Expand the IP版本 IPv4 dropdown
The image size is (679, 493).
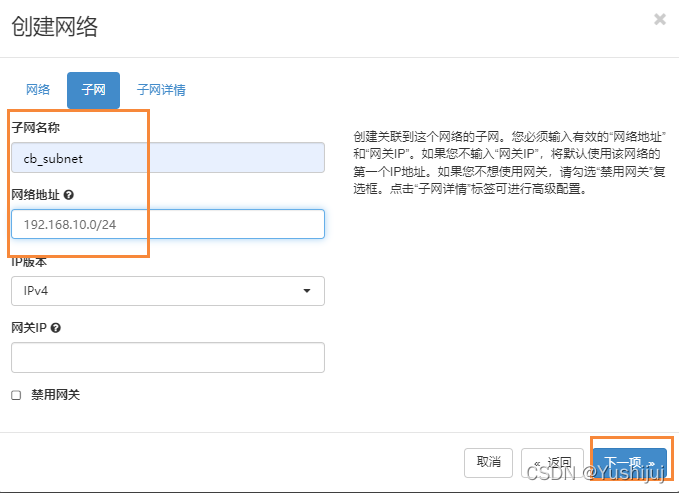coord(168,291)
